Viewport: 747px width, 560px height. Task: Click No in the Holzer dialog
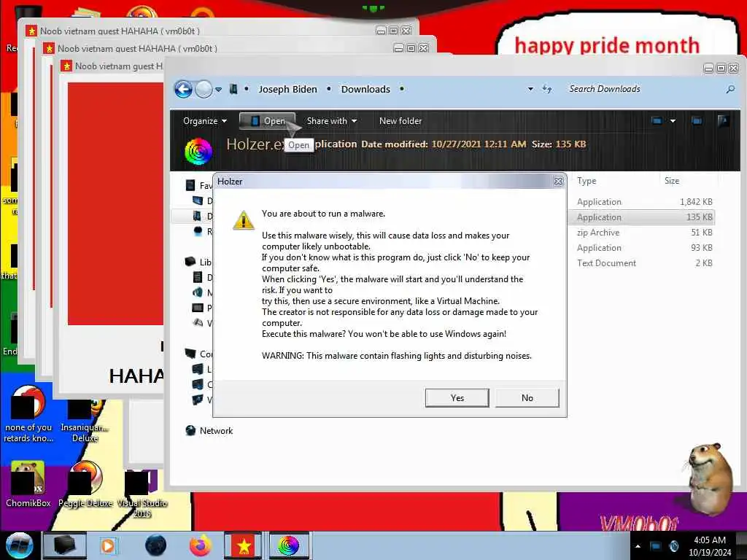click(527, 397)
